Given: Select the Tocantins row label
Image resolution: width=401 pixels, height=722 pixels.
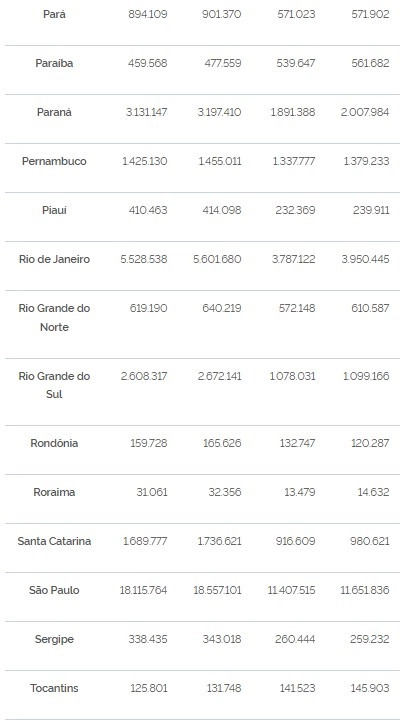Looking at the screenshot, I should click(54, 688).
